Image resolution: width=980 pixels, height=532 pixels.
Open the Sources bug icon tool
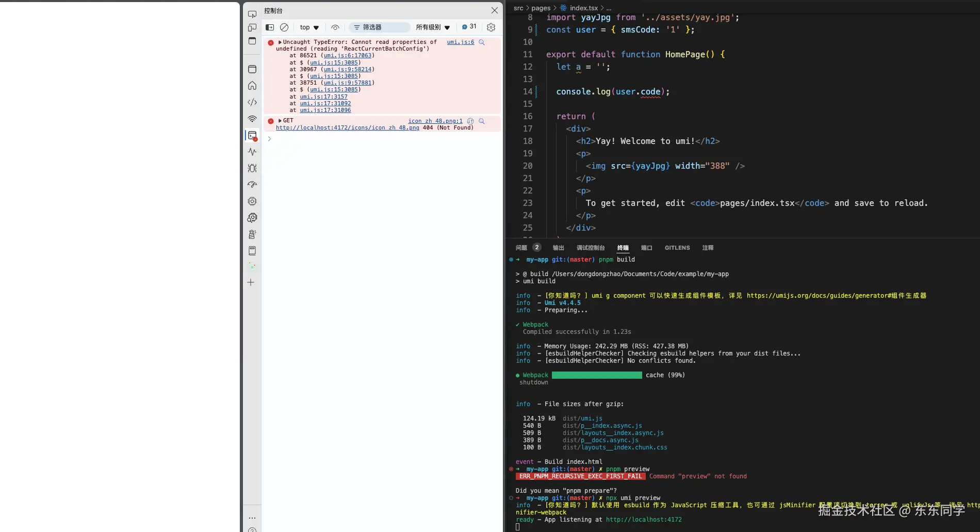coord(252,168)
